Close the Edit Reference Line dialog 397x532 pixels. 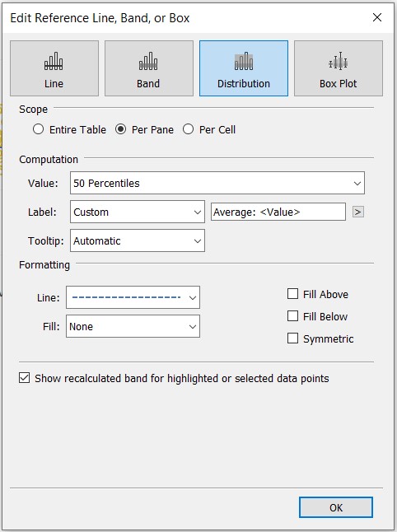coord(377,17)
